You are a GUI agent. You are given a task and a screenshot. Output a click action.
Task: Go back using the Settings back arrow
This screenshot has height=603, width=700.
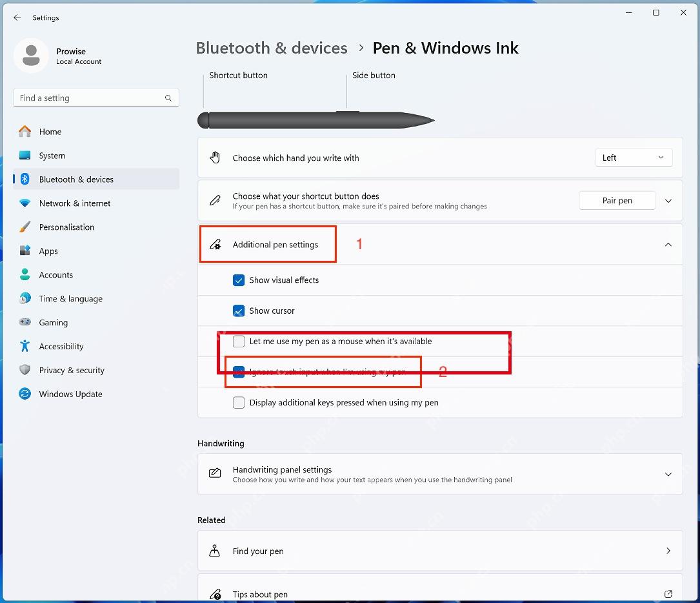pos(17,17)
